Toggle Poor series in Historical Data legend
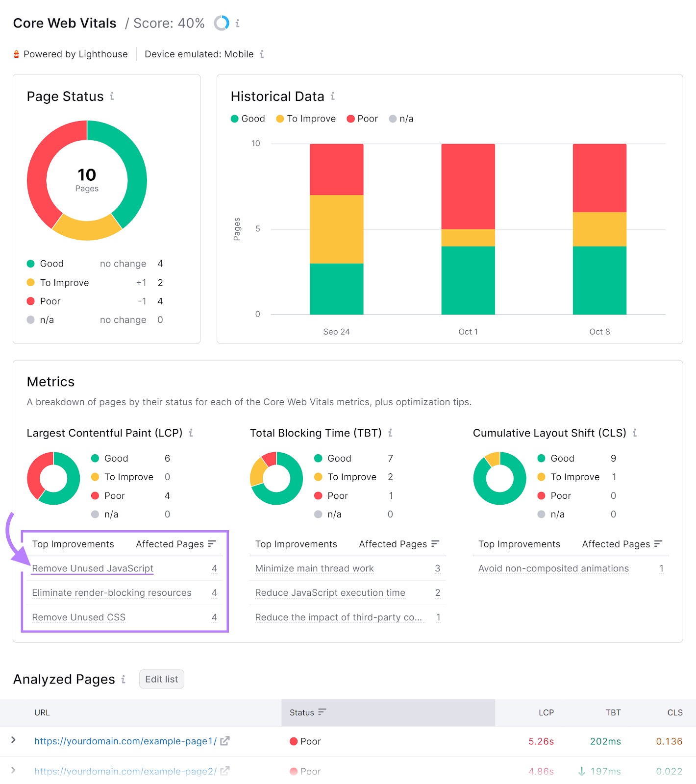Viewport: 696px width, 784px height. pos(362,119)
